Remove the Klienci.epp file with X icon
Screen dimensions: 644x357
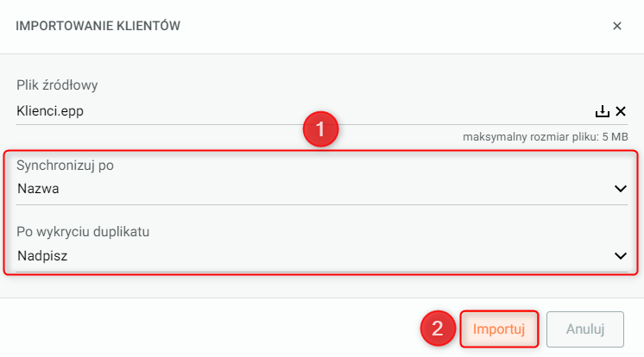tap(620, 111)
